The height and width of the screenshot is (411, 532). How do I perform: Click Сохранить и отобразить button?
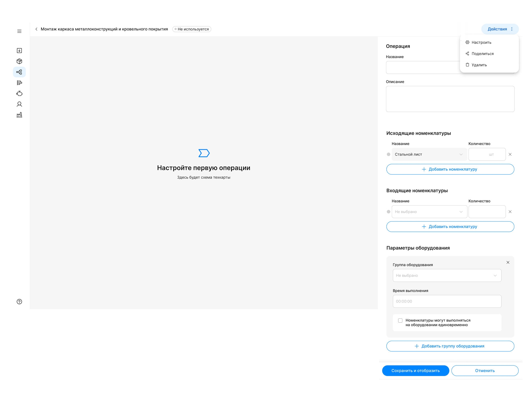(x=415, y=371)
